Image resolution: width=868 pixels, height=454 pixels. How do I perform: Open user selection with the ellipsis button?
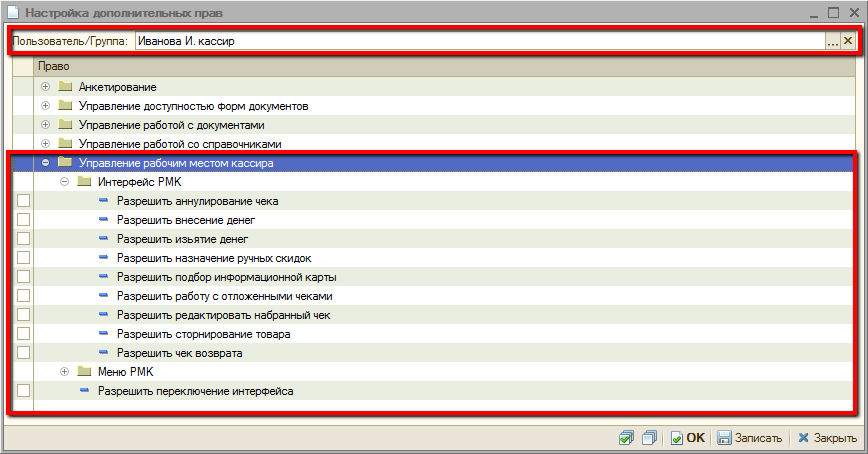(832, 41)
